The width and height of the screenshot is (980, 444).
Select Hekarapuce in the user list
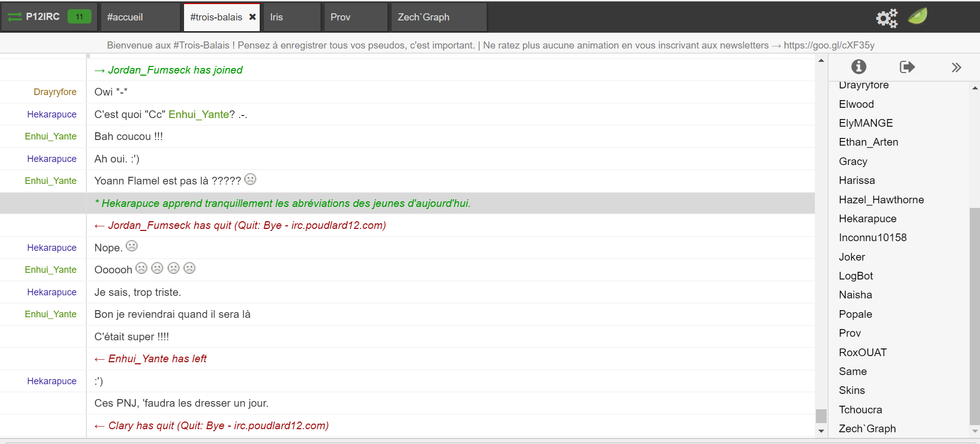pos(868,219)
